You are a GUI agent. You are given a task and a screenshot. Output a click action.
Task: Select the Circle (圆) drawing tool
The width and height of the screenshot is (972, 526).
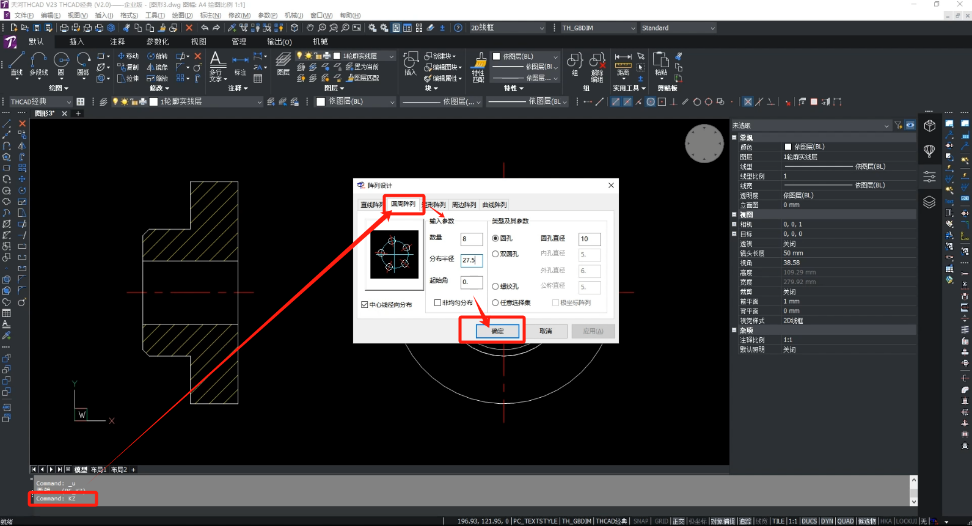[61, 64]
